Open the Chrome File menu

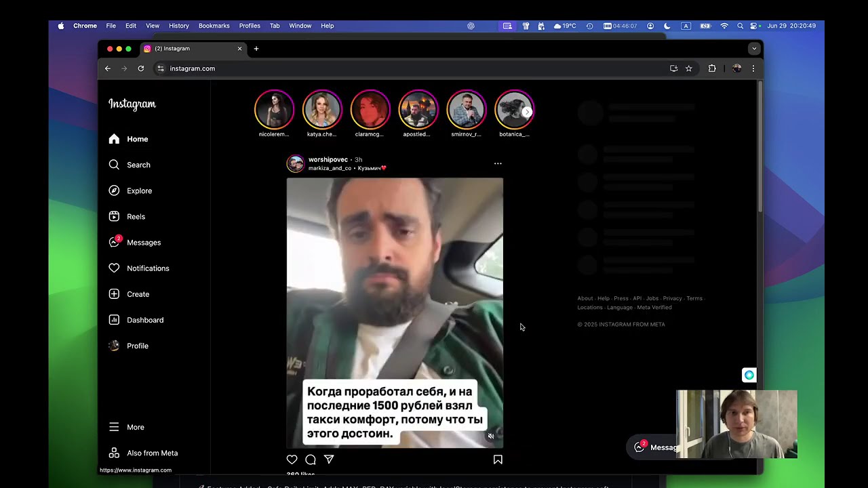111,26
